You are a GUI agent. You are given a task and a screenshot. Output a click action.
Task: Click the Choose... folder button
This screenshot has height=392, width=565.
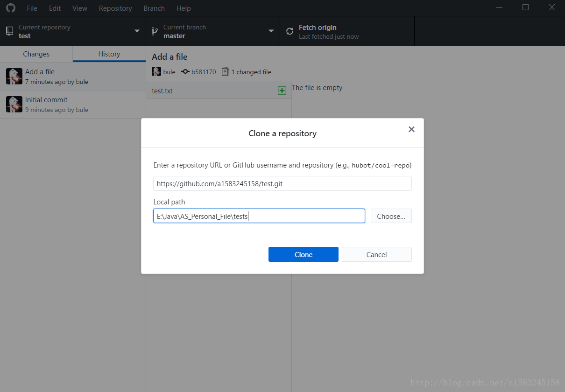coord(391,216)
